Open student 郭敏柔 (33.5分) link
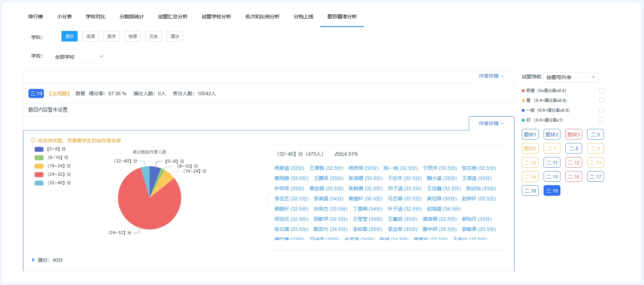This screenshot has height=285, width=644. click(x=479, y=229)
